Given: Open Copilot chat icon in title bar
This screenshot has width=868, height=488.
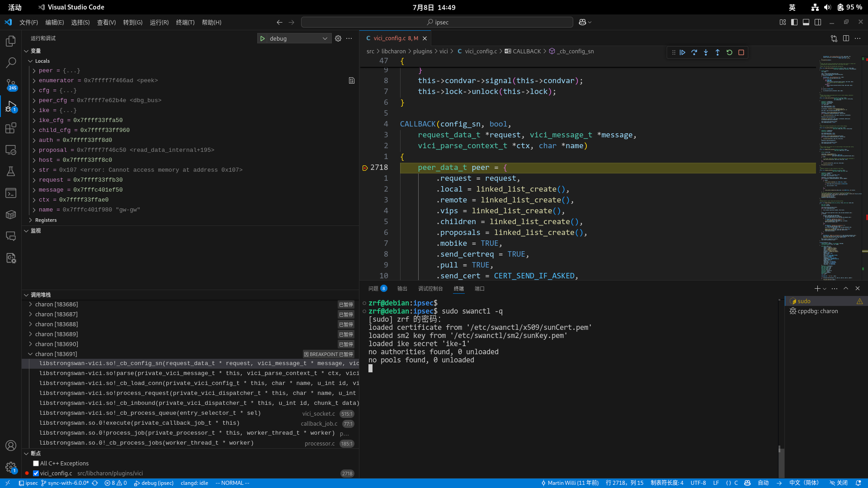Looking at the screenshot, I should (582, 22).
